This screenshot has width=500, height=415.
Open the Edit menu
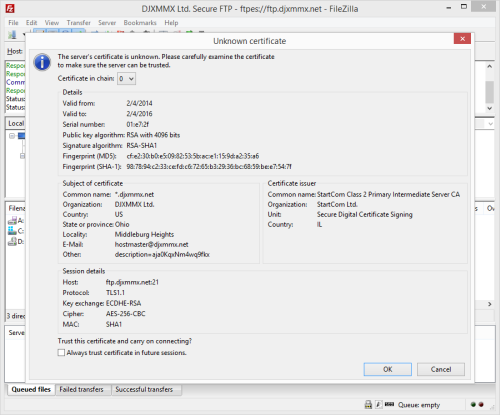[x=32, y=23]
